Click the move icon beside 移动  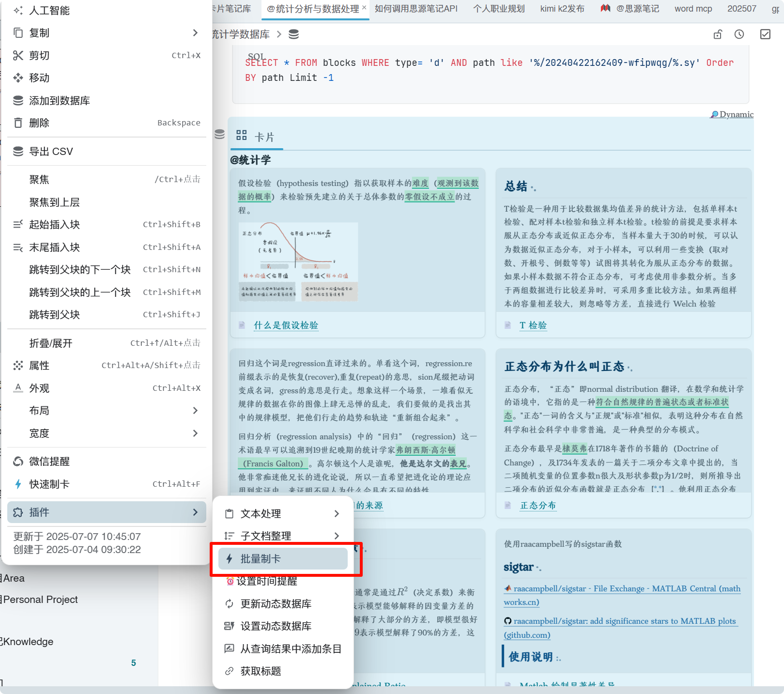(x=18, y=77)
